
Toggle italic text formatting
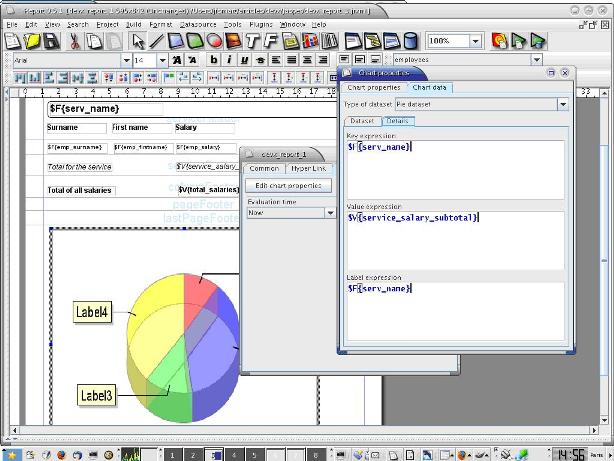229,60
